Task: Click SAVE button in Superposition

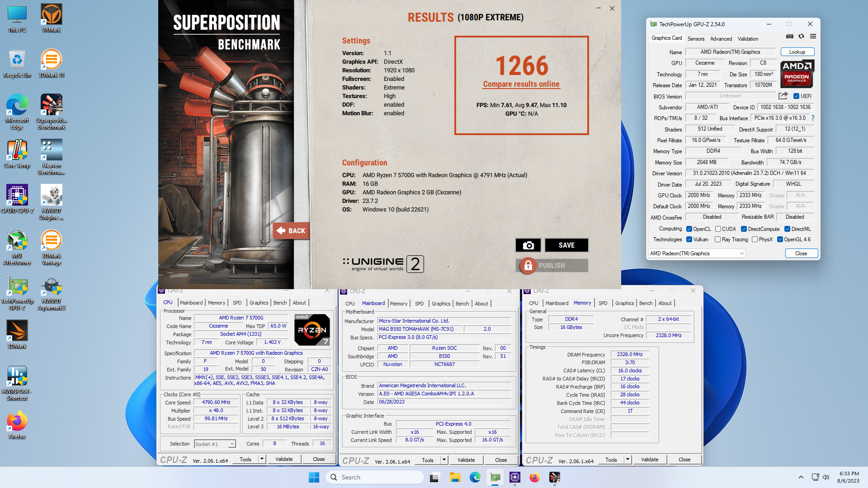Action: point(566,245)
